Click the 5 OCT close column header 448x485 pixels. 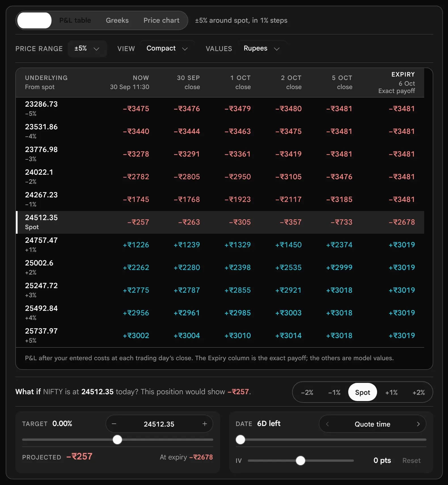[342, 82]
